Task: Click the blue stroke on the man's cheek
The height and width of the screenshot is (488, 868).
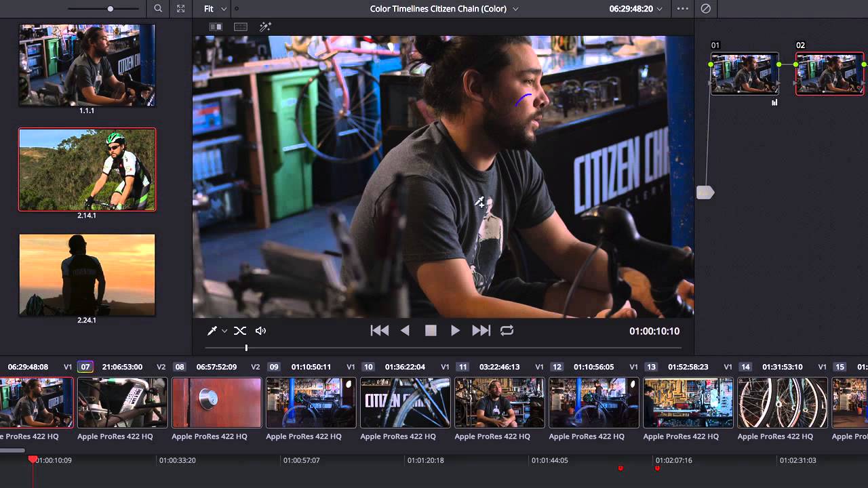Action: click(x=522, y=100)
